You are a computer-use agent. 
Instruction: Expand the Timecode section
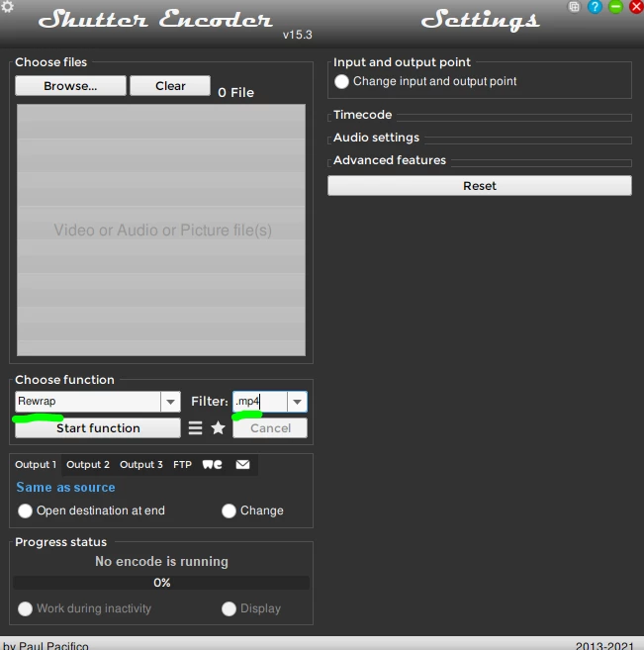coord(363,115)
